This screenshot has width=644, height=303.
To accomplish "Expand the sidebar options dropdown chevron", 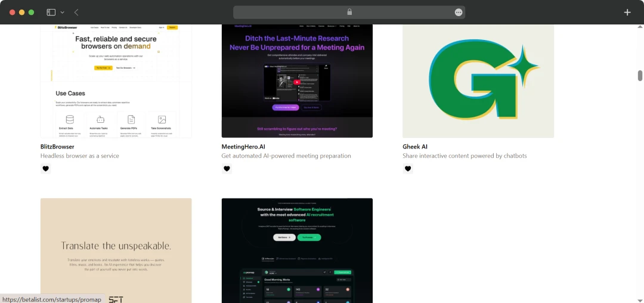I will 63,13.
